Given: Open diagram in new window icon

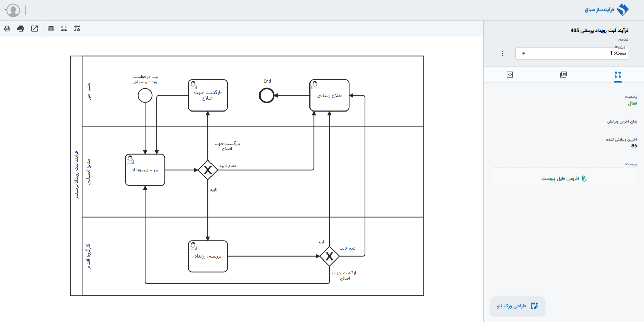Looking at the screenshot, I should click(34, 29).
